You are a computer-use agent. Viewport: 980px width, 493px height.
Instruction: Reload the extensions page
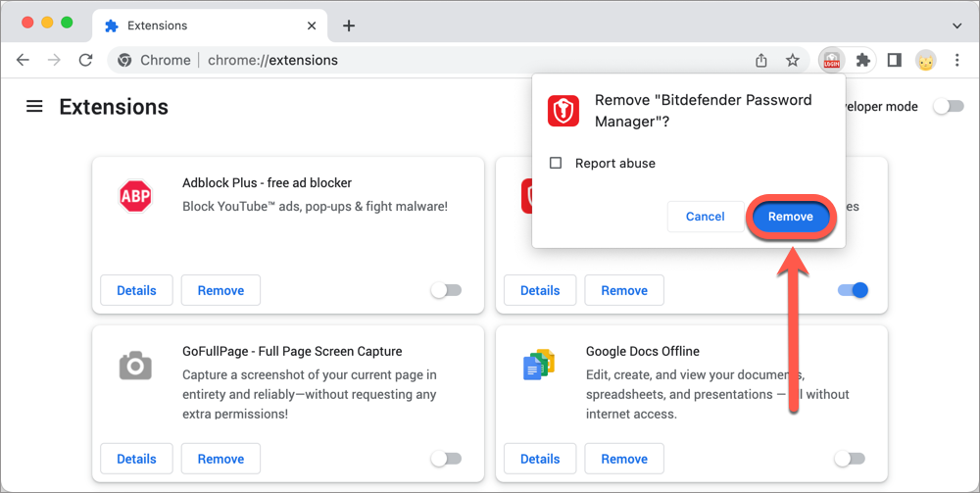click(85, 60)
